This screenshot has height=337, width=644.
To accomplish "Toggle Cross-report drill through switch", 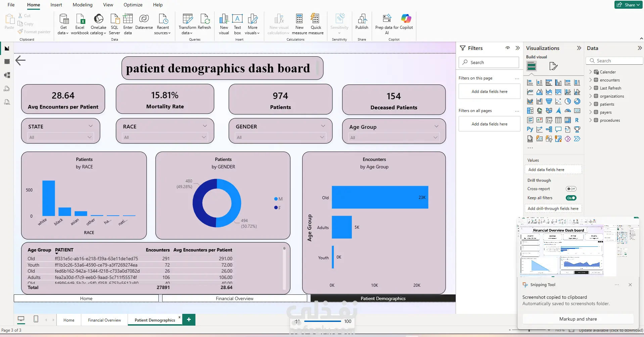I will click(x=571, y=189).
